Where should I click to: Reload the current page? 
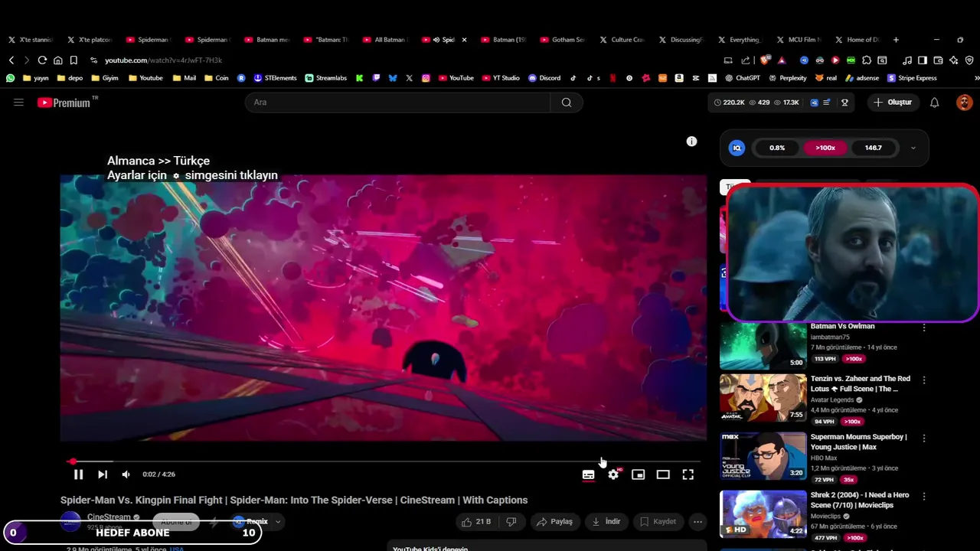click(42, 60)
